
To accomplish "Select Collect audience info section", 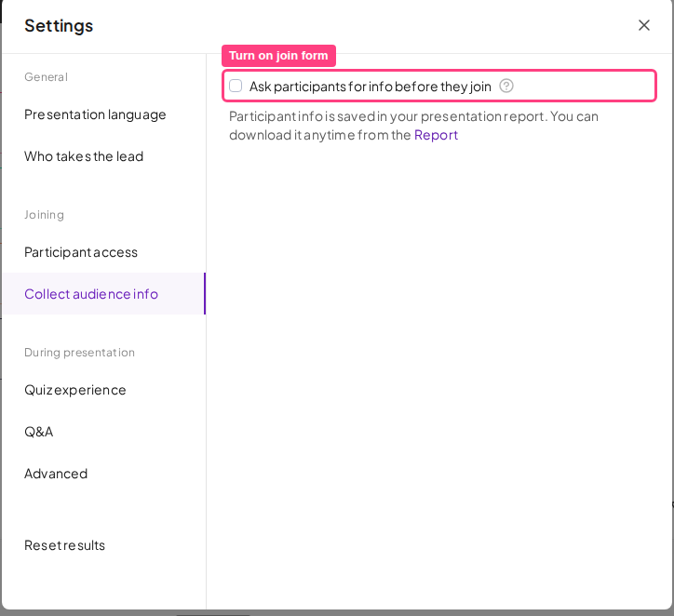I will coord(103,294).
